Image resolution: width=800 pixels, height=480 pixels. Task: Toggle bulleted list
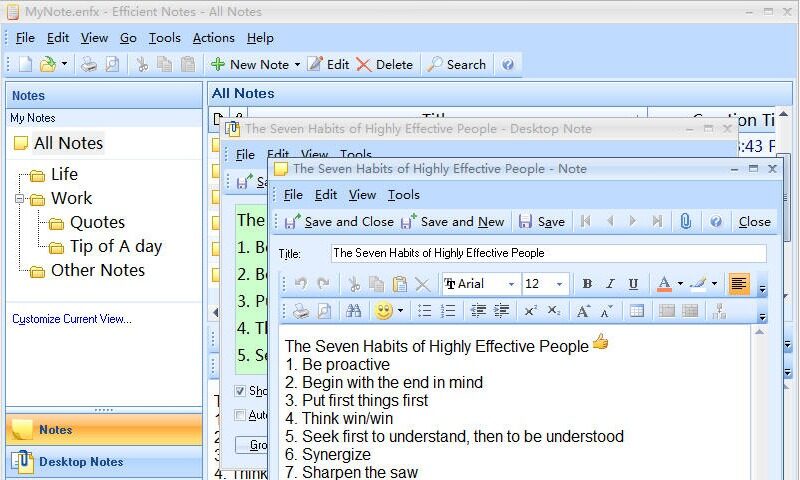pyautogui.click(x=424, y=311)
